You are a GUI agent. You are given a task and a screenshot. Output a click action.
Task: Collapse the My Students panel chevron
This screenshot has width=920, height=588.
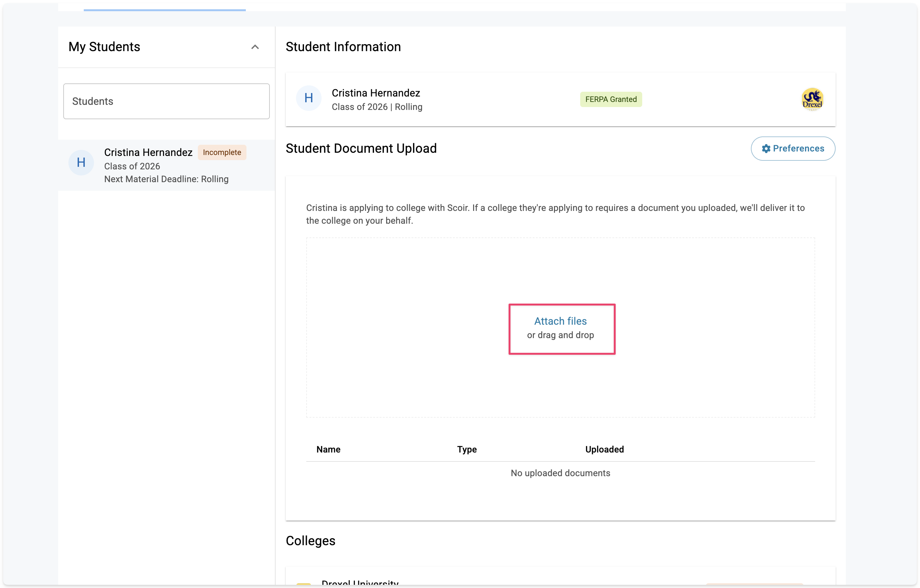coord(255,47)
